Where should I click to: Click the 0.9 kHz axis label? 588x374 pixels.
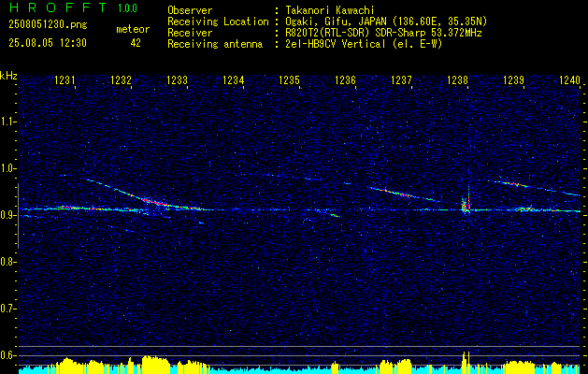tap(8, 215)
